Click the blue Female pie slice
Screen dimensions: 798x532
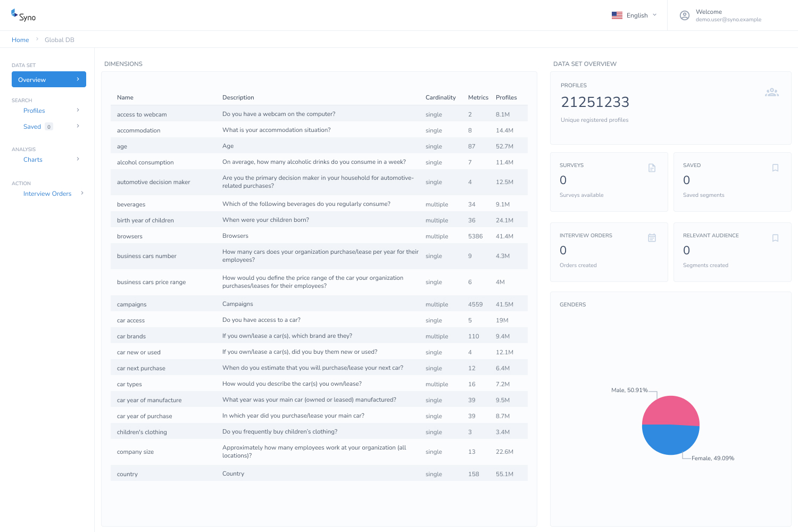[x=670, y=440]
